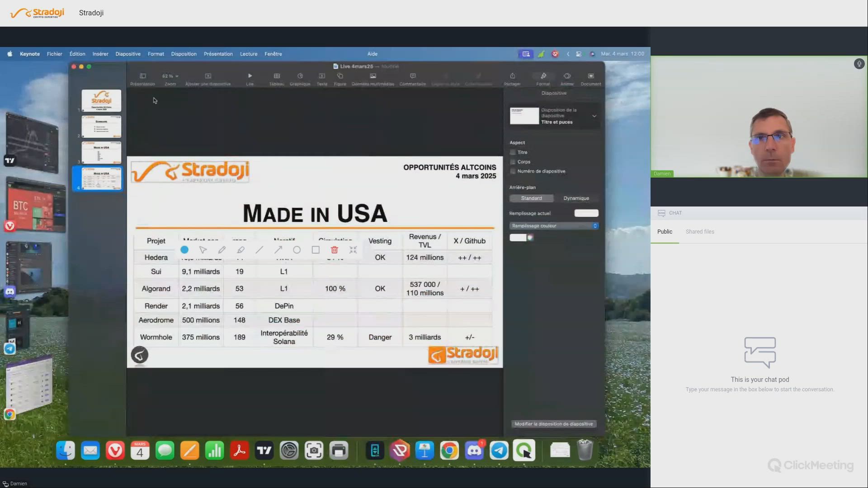
Task: Select the straight line annotation tool
Action: pyautogui.click(x=259, y=250)
